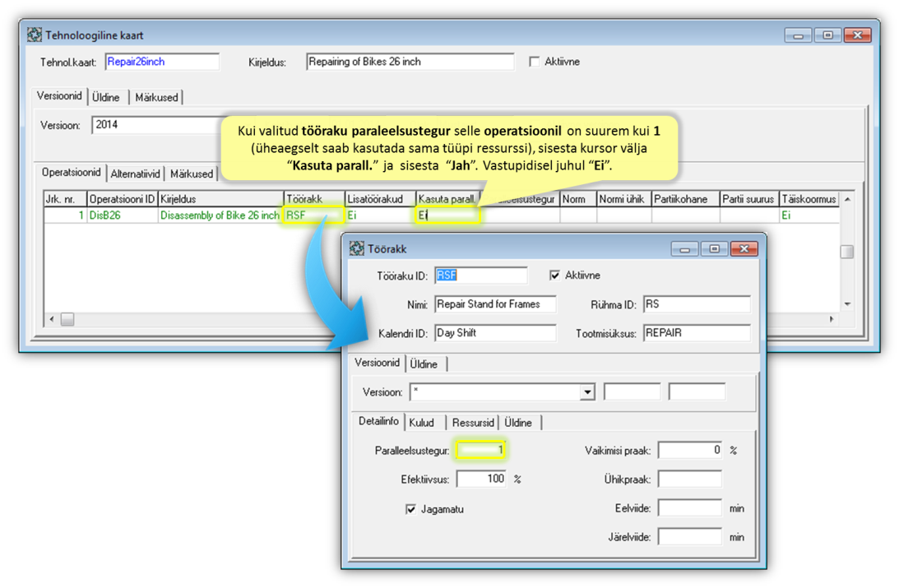Close the Tehnoloogiline kaart window
899x588 pixels.
[858, 35]
